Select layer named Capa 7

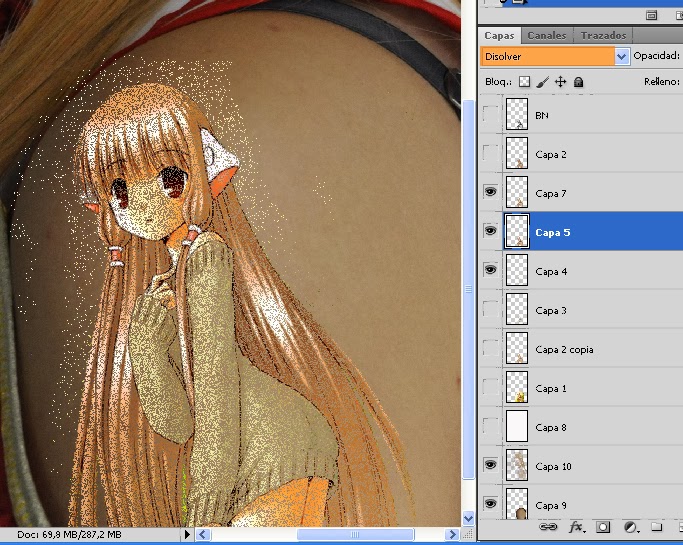(551, 193)
